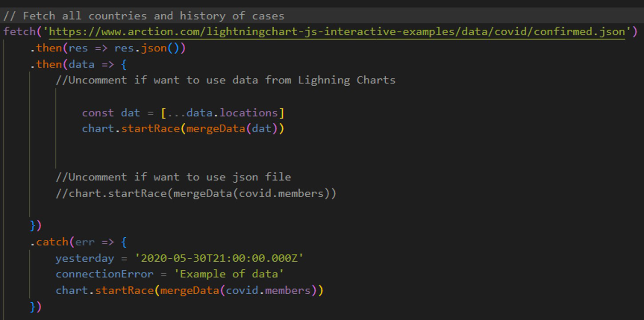Click the 'const dat' declaration

[111, 113]
